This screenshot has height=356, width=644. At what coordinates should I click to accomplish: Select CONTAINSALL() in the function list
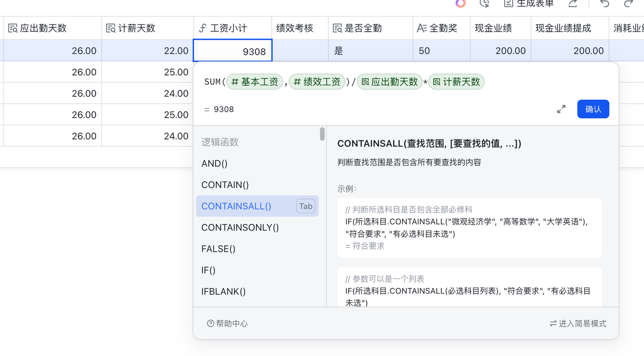236,206
